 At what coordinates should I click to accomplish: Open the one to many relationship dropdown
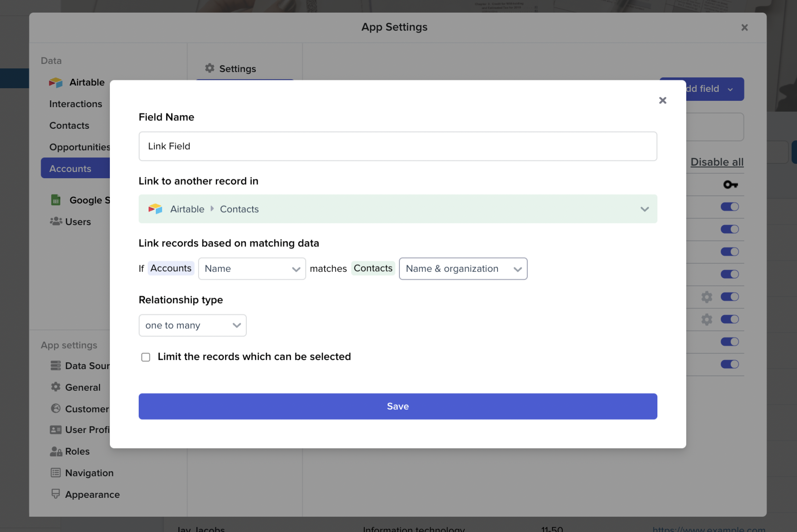tap(192, 325)
